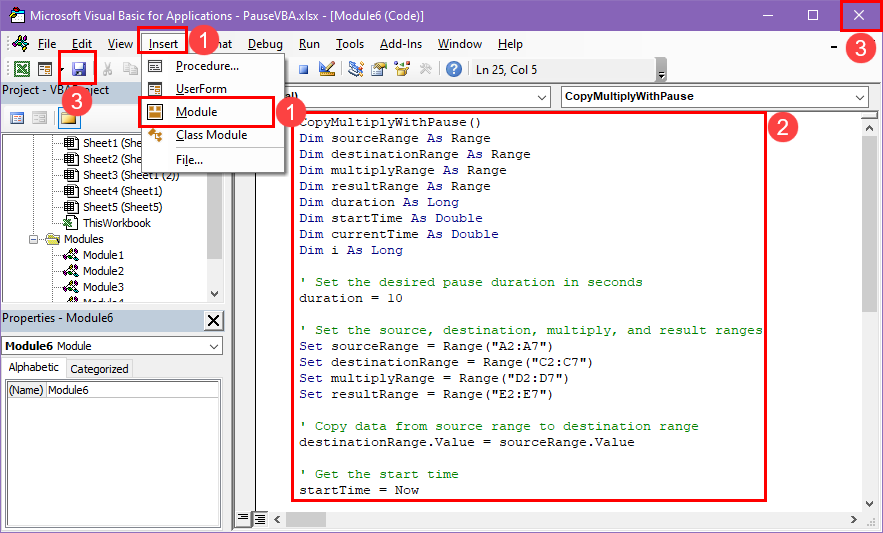Select Module2 in project tree
Screen dimensions: 883x533
point(103,271)
